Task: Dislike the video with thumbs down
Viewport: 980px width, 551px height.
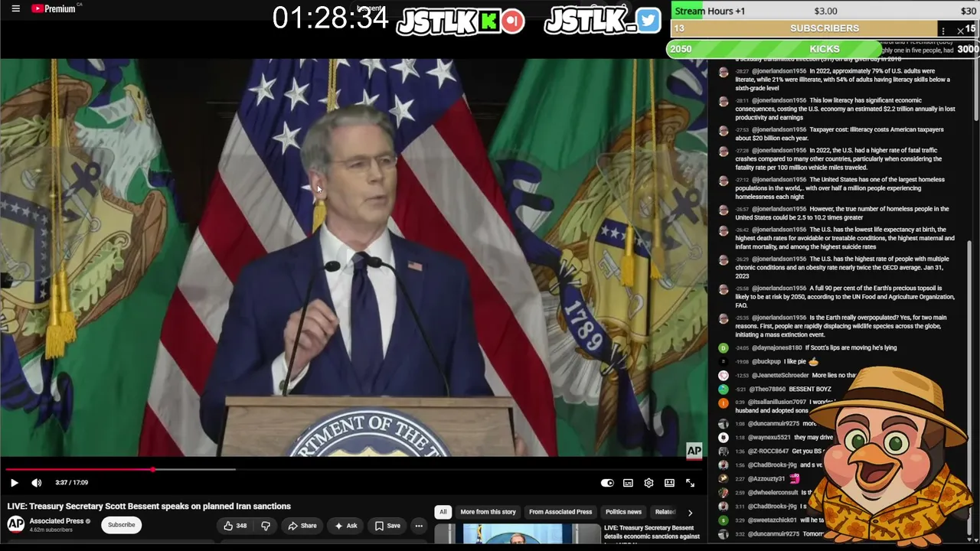Action: click(266, 526)
